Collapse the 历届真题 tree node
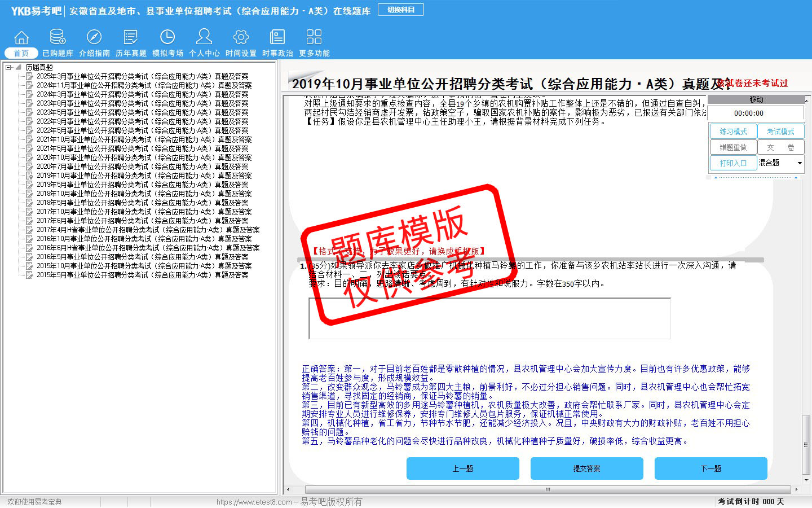812x508 pixels. (8, 67)
